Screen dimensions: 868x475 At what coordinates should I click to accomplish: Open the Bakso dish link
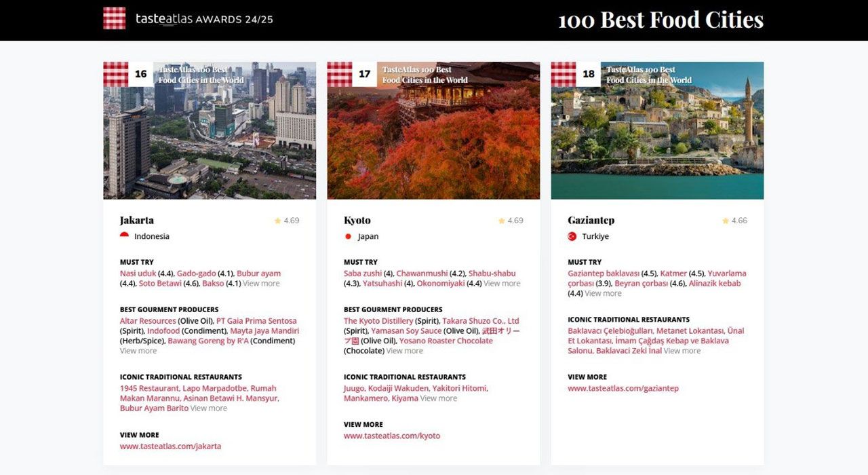(x=213, y=284)
